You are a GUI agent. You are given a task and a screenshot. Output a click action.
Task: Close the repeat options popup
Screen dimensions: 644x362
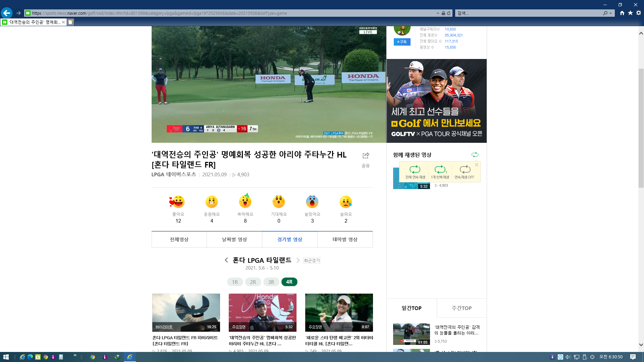pyautogui.click(x=477, y=165)
